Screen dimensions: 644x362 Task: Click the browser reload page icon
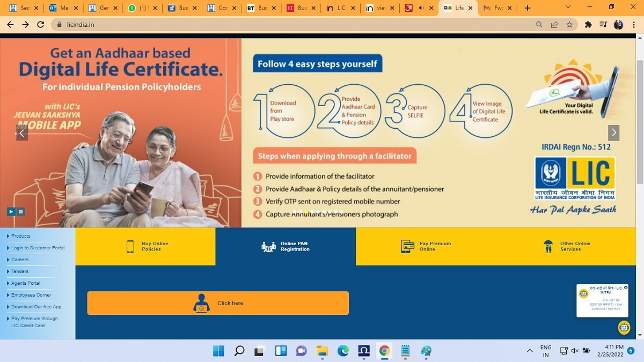[40, 25]
